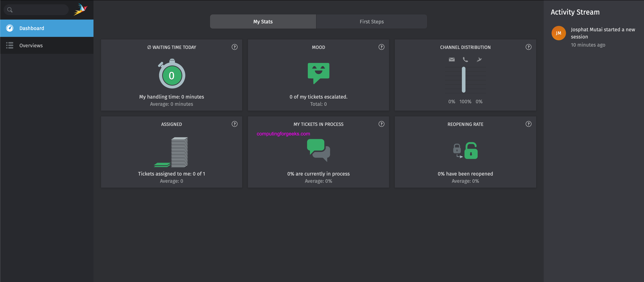Screen dimensions: 644x282
Task: Click the green smiley mood icon
Action: (318, 72)
